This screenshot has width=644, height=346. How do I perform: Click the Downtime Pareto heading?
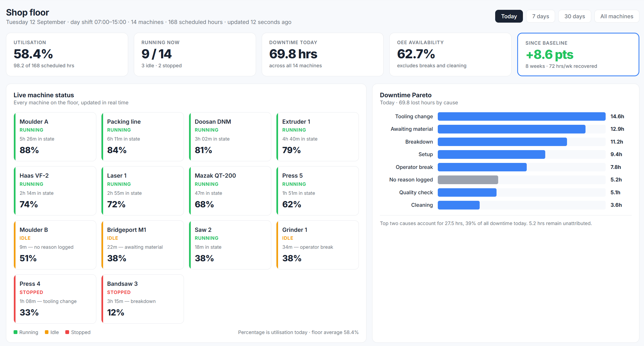[406, 95]
